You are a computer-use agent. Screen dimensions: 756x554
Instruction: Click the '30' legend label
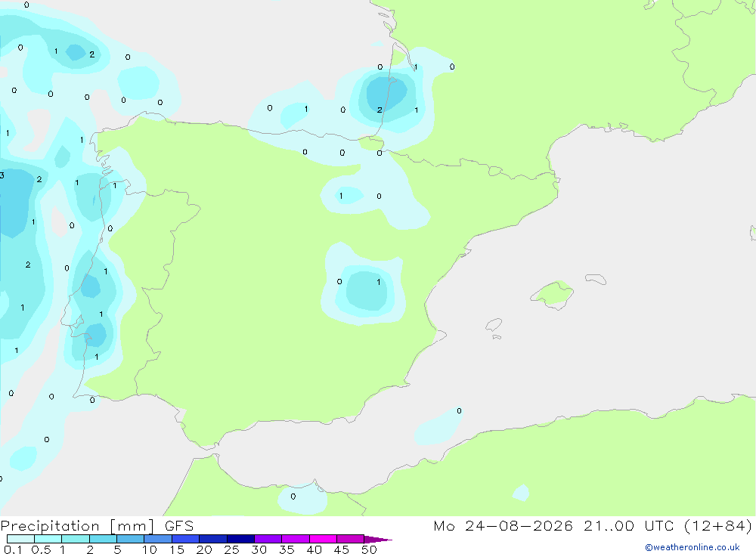[x=259, y=549]
